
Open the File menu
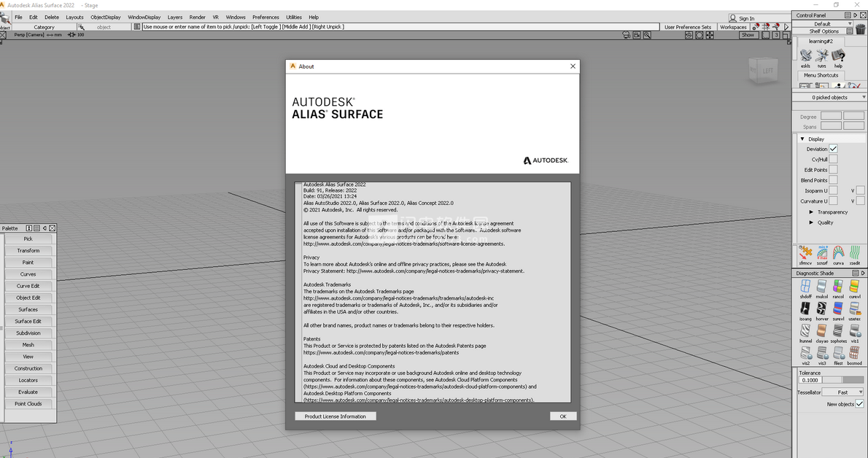(x=19, y=18)
